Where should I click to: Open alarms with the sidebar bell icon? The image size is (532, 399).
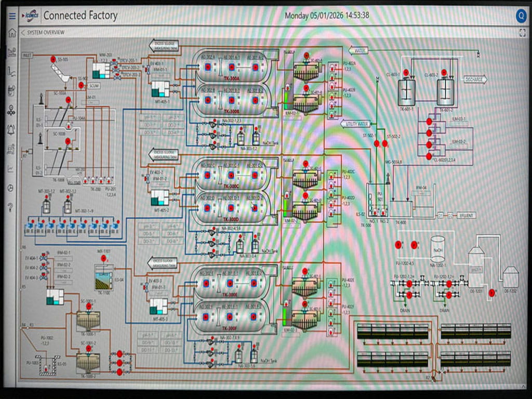[x=11, y=129]
